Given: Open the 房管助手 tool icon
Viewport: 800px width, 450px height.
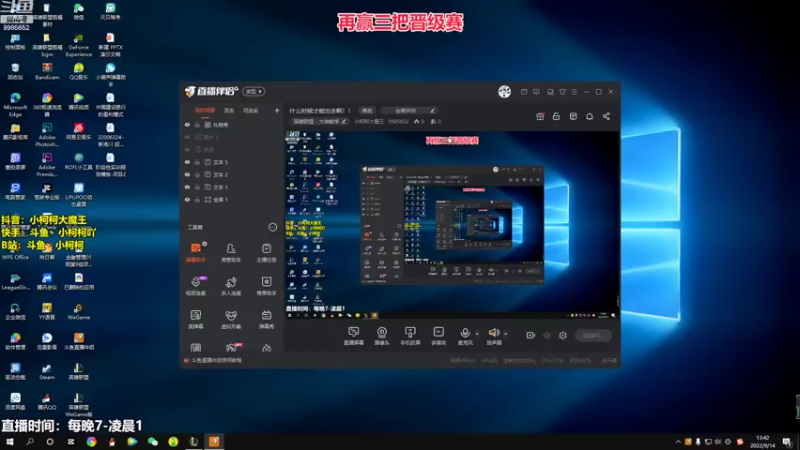Looking at the screenshot, I should [231, 252].
